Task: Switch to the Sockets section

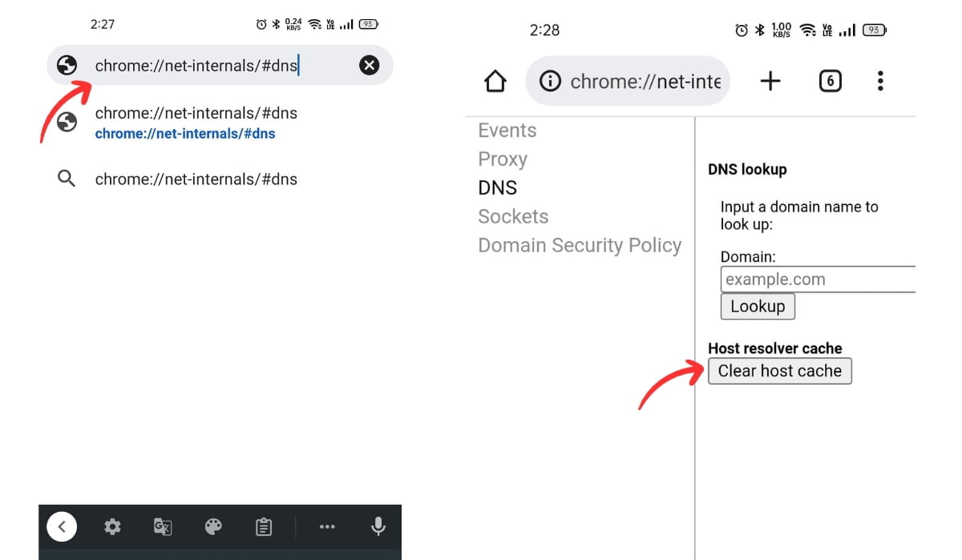Action: 513,216
